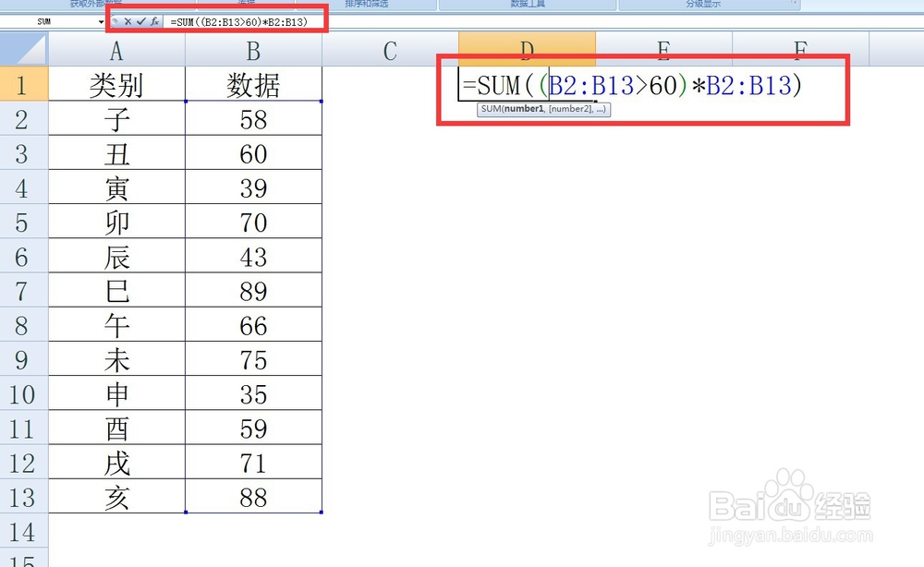Click the 数据 header cell

(253, 84)
